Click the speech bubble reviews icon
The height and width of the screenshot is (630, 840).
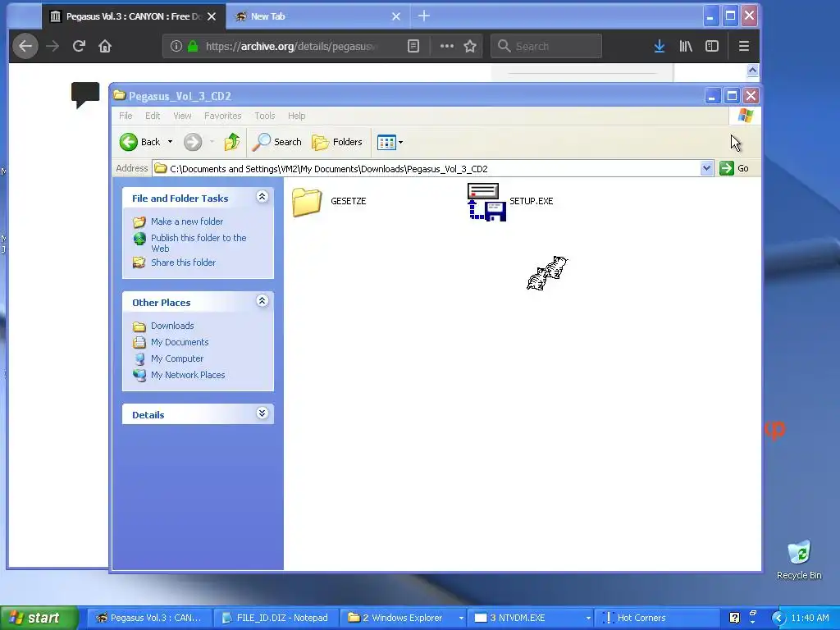click(x=85, y=95)
